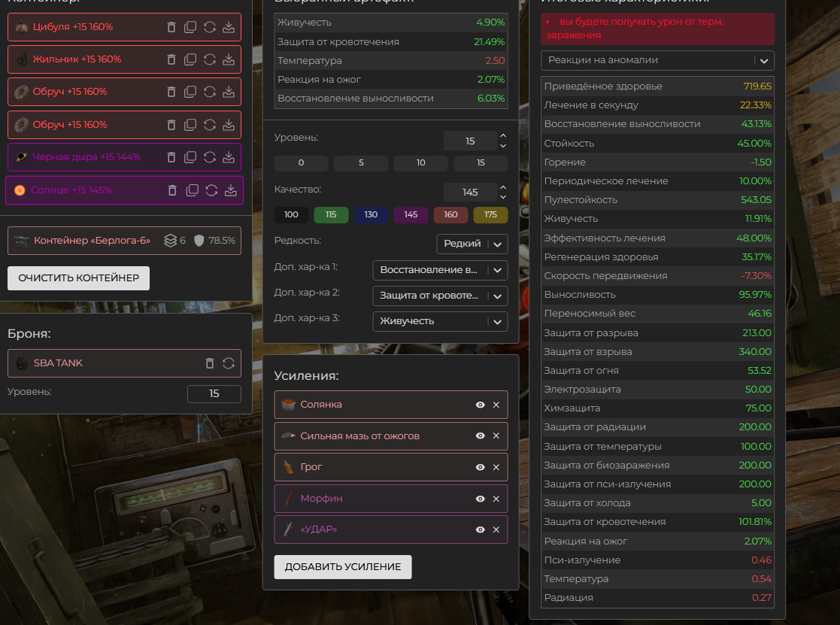Select the green 115 quality swatch
Image resolution: width=840 pixels, height=625 pixels.
[x=331, y=215]
